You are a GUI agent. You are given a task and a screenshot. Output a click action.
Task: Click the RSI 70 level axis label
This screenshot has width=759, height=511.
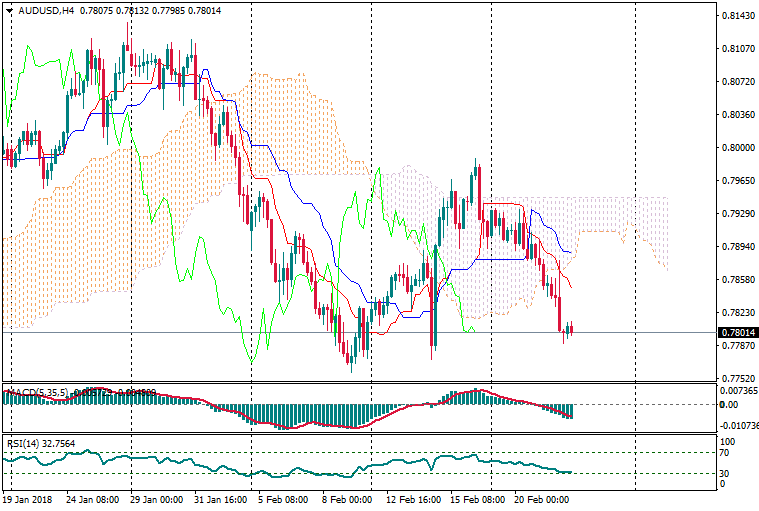726,452
